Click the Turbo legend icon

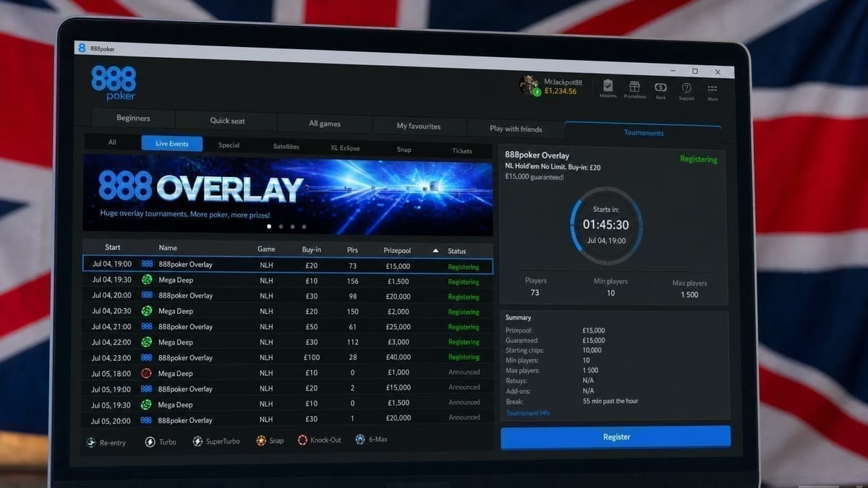point(150,442)
